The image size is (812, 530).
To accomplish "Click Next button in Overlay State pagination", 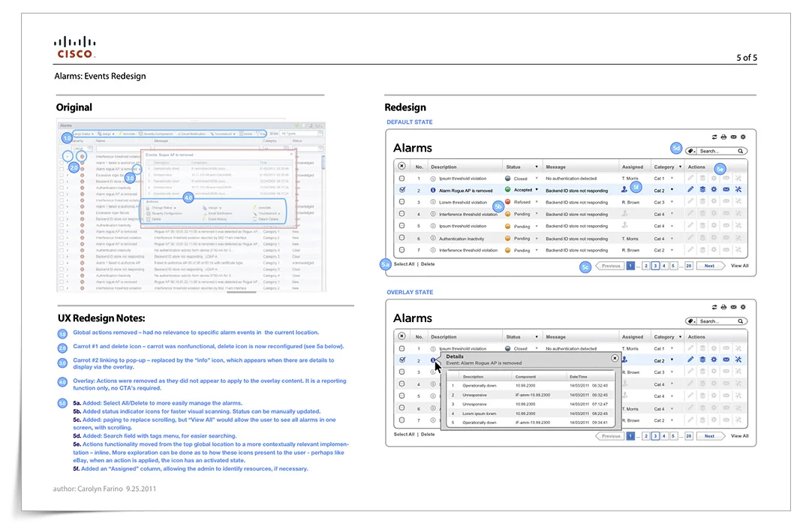I will pyautogui.click(x=710, y=436).
